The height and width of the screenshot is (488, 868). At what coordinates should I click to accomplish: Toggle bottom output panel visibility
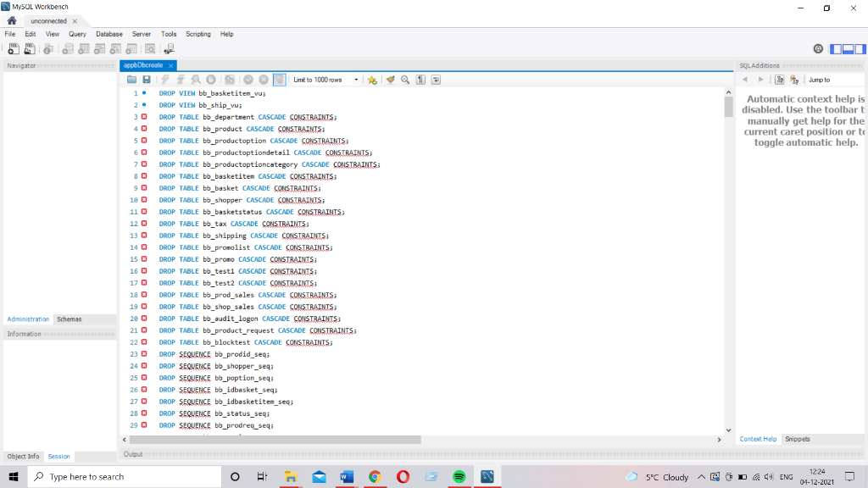[848, 48]
